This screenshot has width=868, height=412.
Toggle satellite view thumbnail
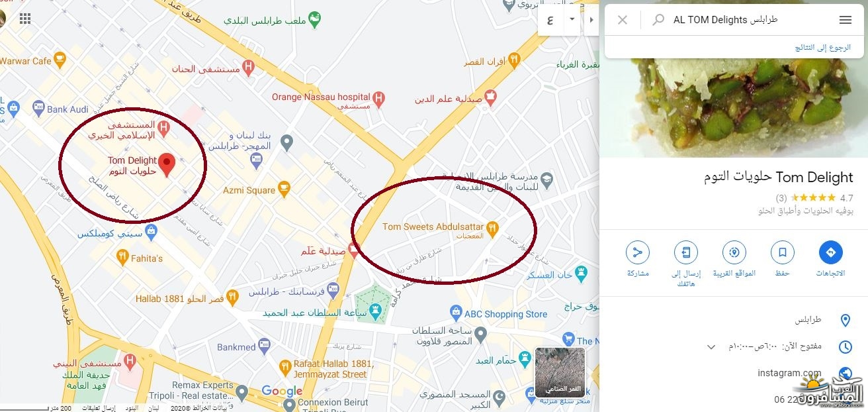coord(560,372)
